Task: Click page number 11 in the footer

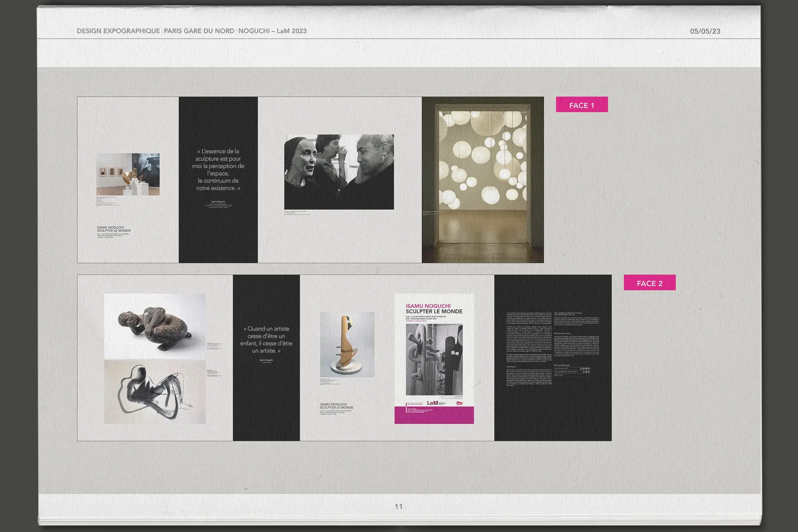Action: 398,507
